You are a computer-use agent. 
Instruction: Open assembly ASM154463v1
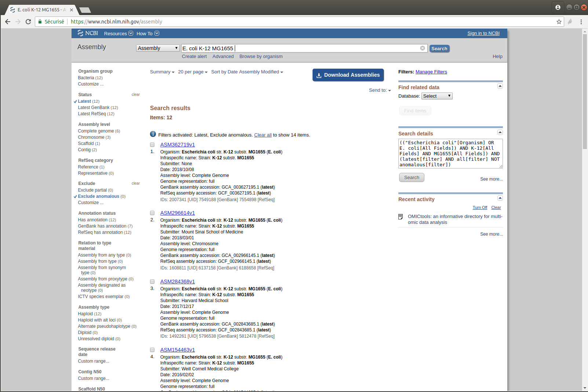tap(178, 350)
